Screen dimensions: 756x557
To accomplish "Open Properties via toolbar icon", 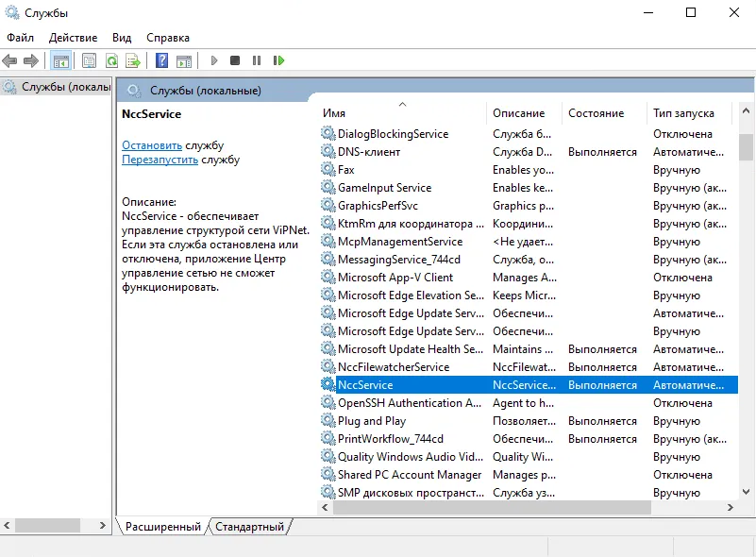I will pyautogui.click(x=90, y=60).
